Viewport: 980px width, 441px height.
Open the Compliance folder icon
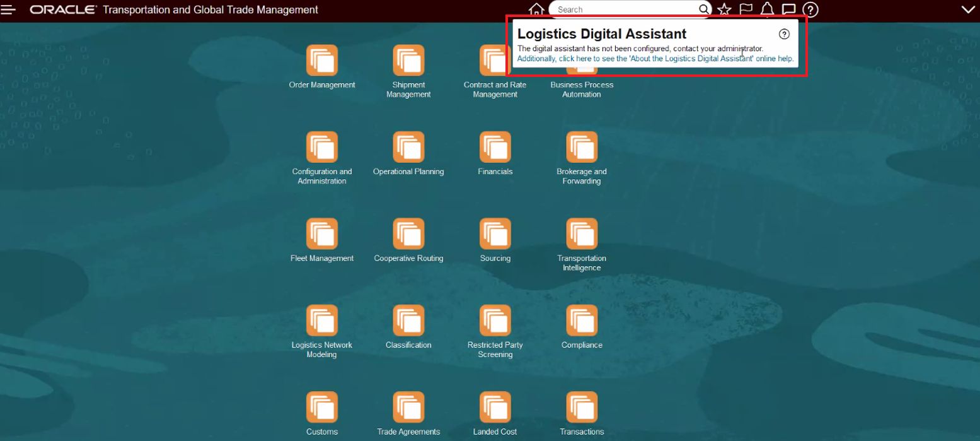pos(582,320)
